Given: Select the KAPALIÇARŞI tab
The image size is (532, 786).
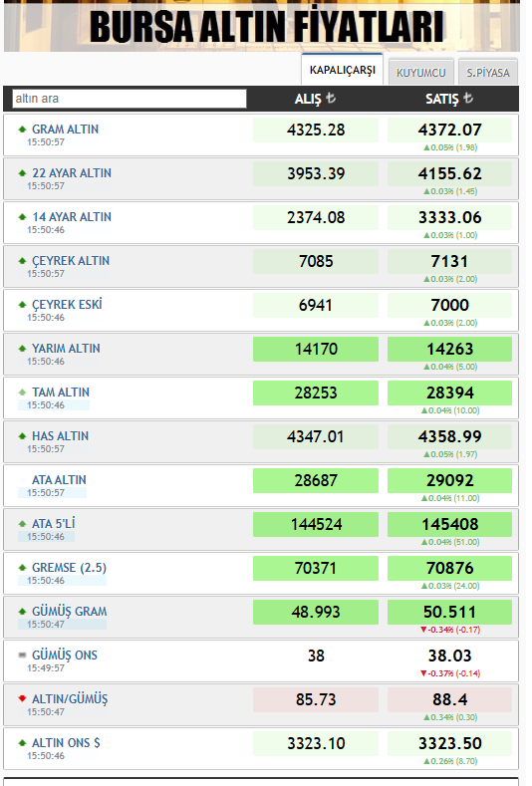Looking at the screenshot, I should coord(342,70).
